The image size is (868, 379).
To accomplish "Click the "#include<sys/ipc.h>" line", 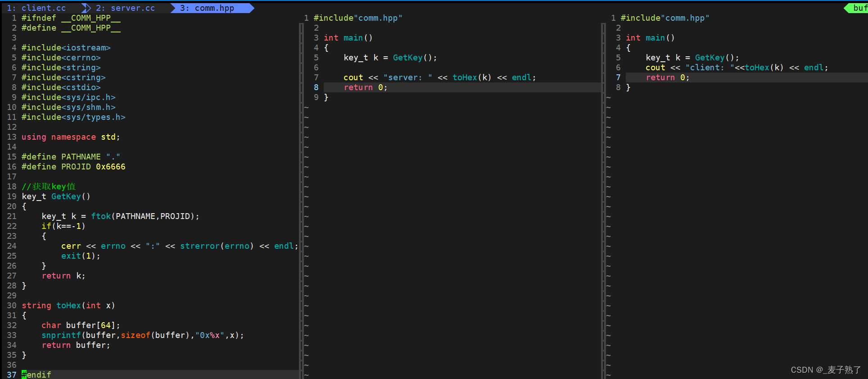I will click(68, 97).
